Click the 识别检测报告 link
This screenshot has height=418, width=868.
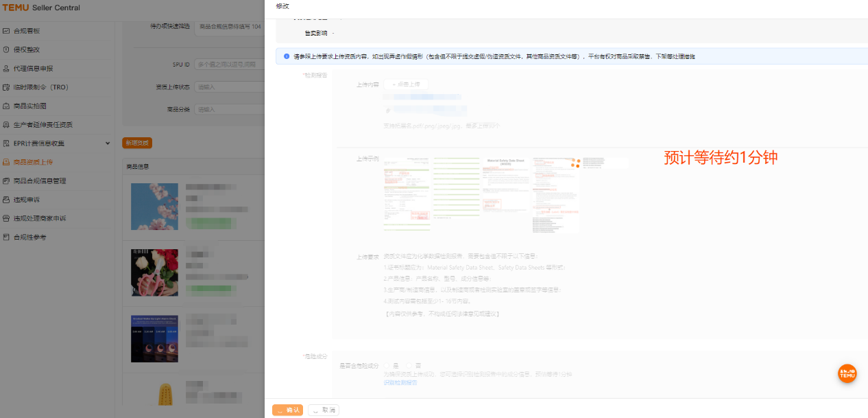400,382
